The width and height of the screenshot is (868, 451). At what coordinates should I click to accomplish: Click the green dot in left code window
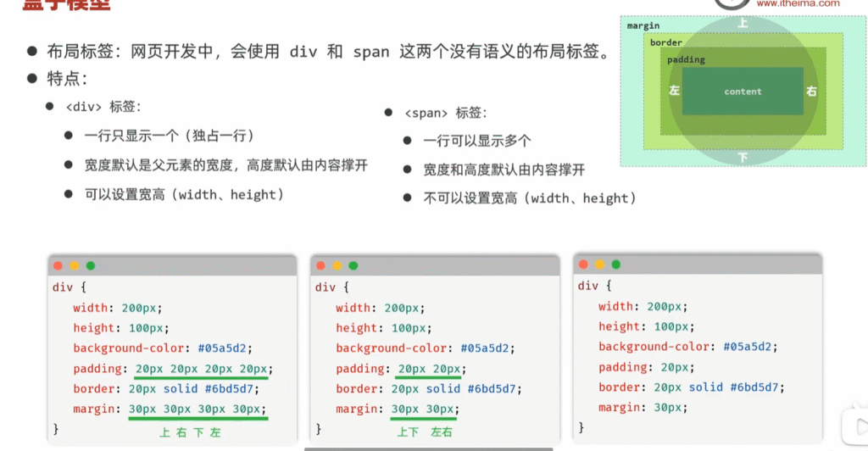91,266
